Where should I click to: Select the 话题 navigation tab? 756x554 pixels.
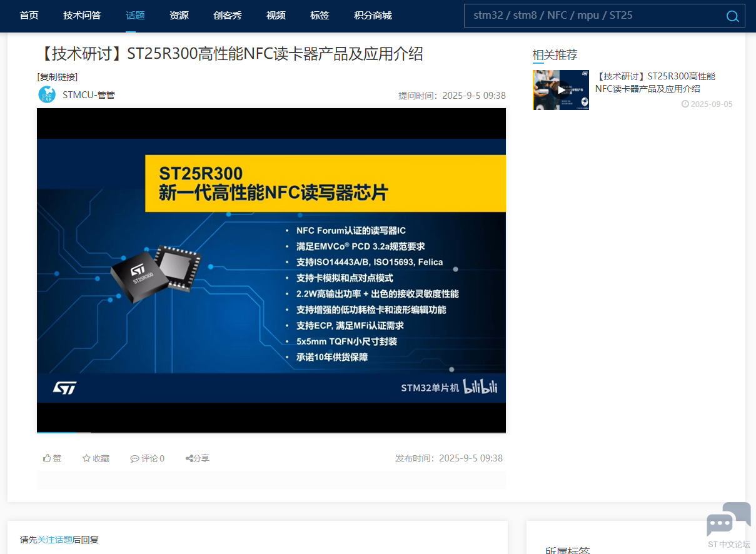pos(135,16)
